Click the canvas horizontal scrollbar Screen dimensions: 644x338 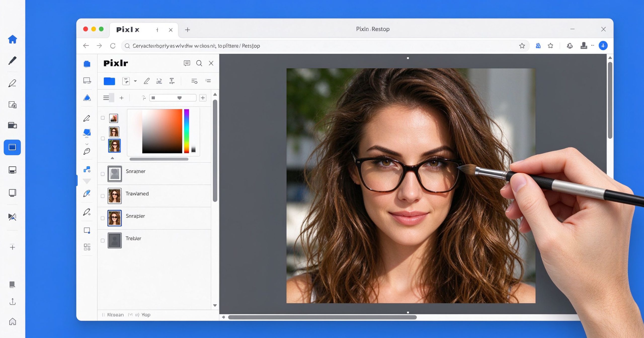click(322, 317)
